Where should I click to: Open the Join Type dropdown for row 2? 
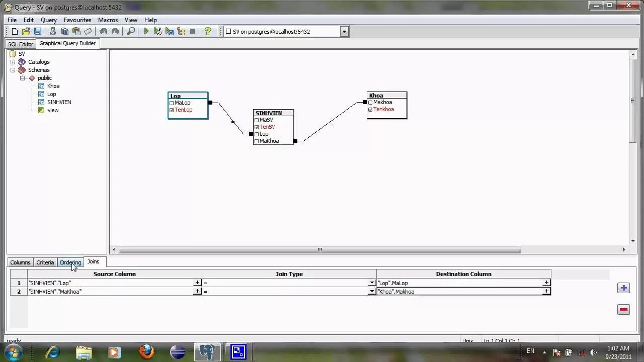click(372, 292)
